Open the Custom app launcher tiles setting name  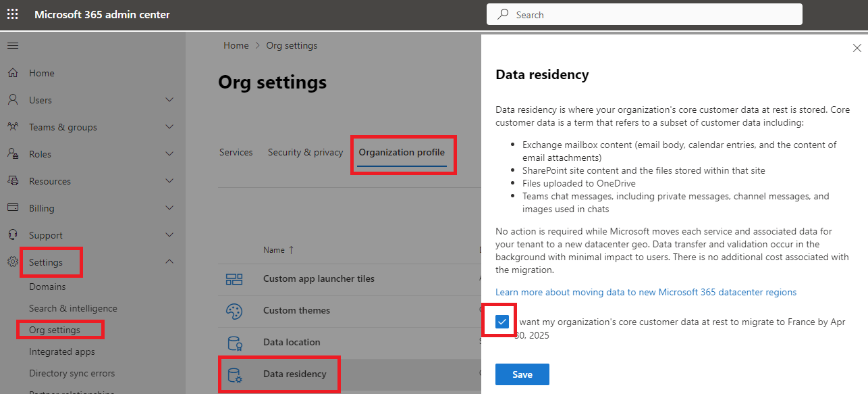[x=319, y=278]
